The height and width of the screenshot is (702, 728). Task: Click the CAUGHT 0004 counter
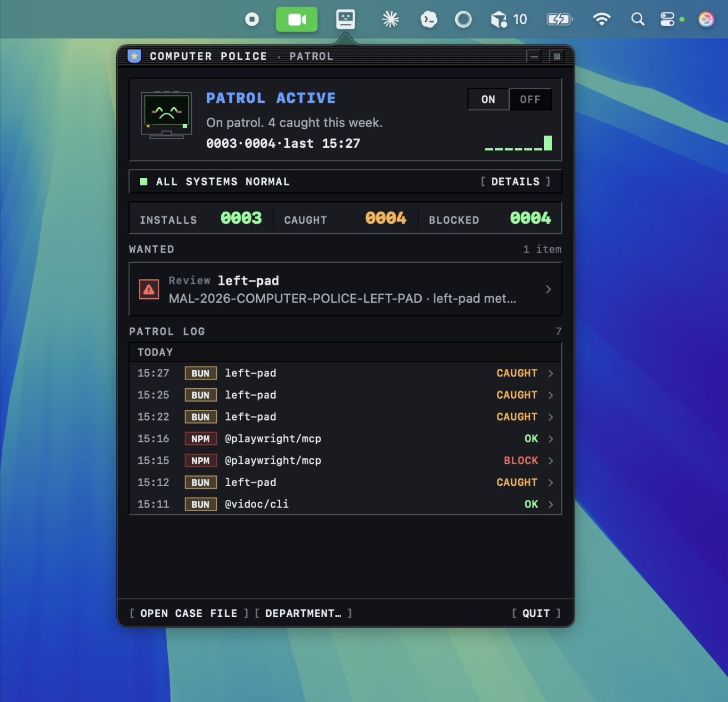345,218
